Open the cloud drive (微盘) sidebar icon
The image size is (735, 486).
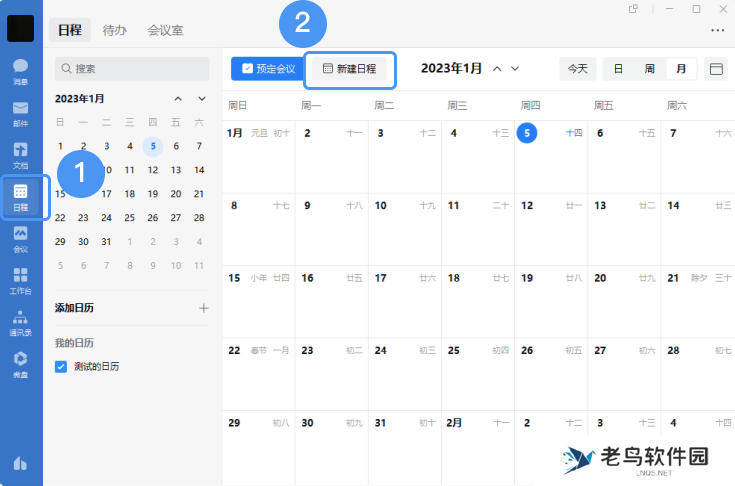tap(21, 365)
